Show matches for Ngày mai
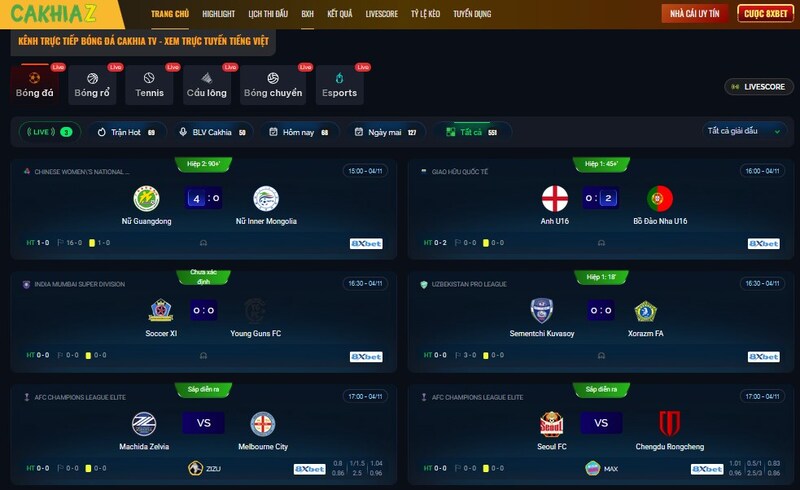This screenshot has width=800, height=490. 387,132
